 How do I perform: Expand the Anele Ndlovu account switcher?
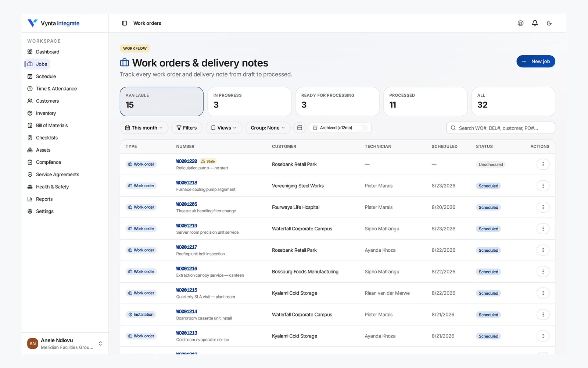(x=65, y=344)
